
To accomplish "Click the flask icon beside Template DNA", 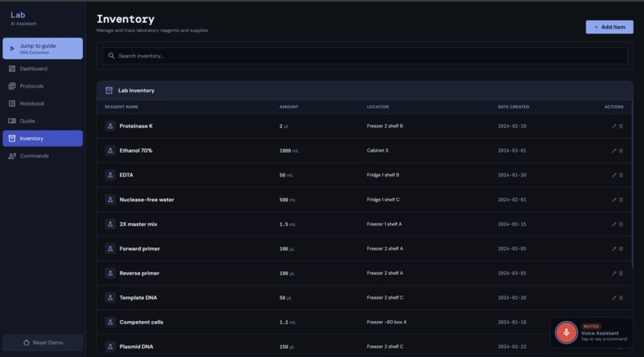I will (x=110, y=297).
